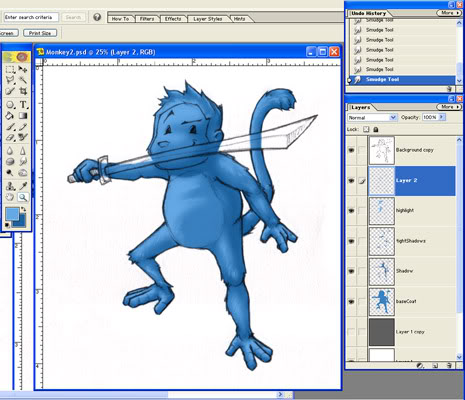Toggle the lock transparent pixels checkbox
Image resolution: width=465 pixels, height=400 pixels.
(366, 129)
